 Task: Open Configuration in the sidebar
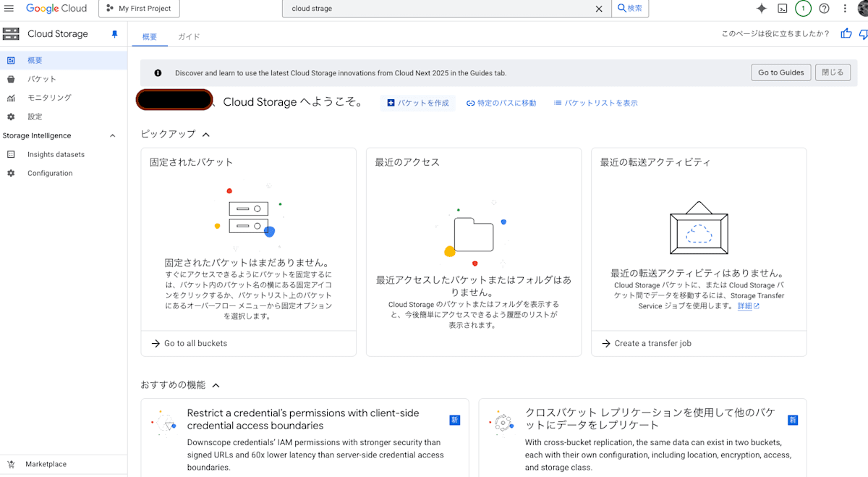point(64,173)
